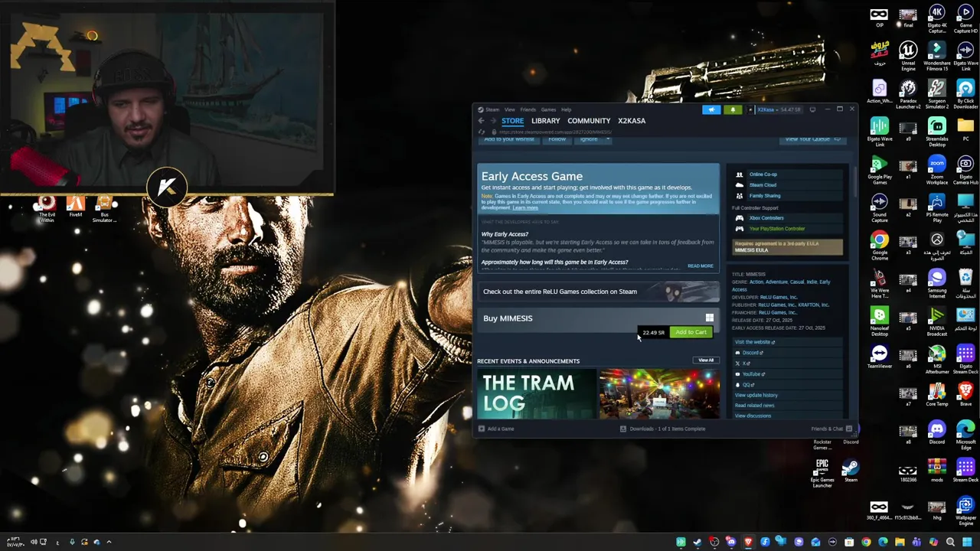Open Zoom Workplace desktop icon
Screen dimensions: 980x551
937,171
